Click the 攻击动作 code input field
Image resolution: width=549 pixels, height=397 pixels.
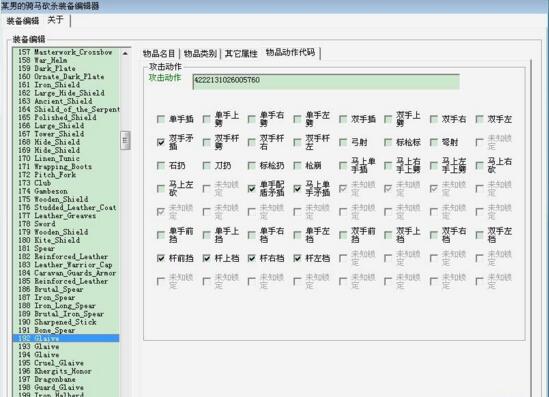326,81
